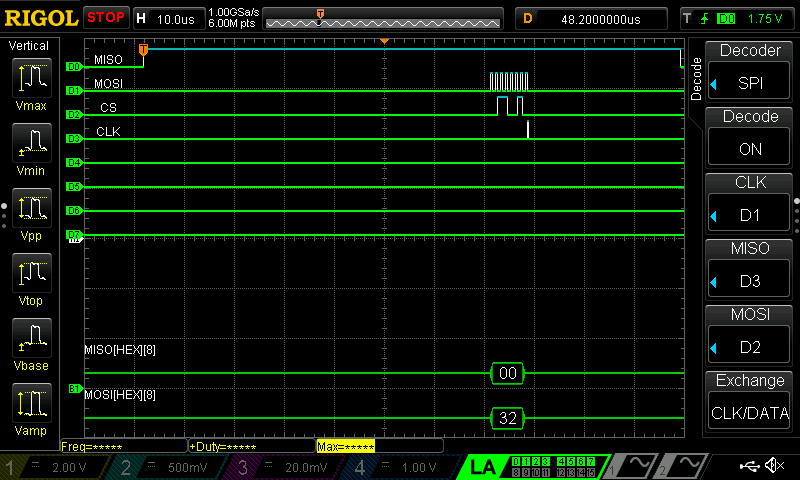The image size is (800, 480).
Task: Select the Vpp measurement icon
Action: pyautogui.click(x=32, y=208)
